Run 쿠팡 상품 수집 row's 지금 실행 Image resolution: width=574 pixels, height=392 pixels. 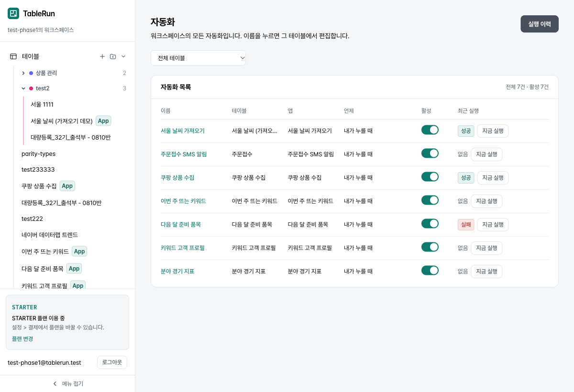493,178
